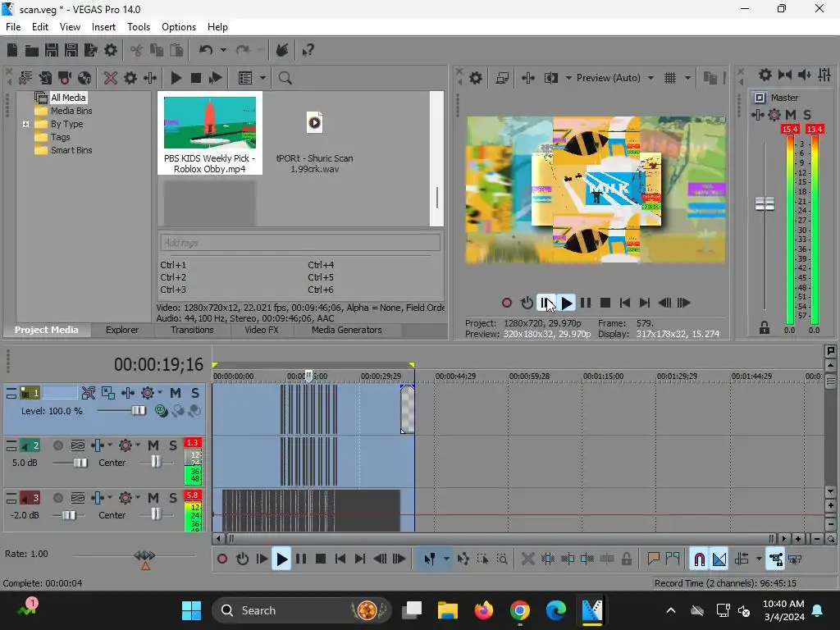Click the Add tags input field
The height and width of the screenshot is (630, 840).
click(300, 243)
